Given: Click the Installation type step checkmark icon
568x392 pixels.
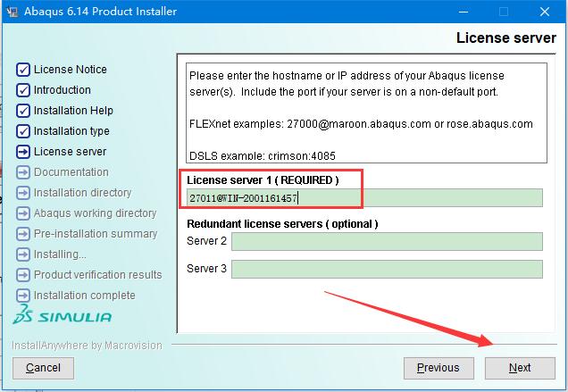Looking at the screenshot, I should coord(23,131).
